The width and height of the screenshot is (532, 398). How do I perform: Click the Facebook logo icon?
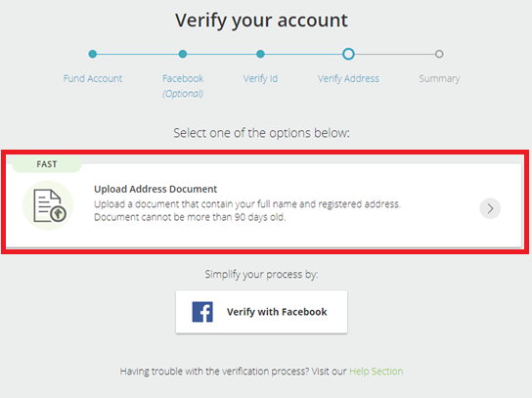click(x=202, y=312)
